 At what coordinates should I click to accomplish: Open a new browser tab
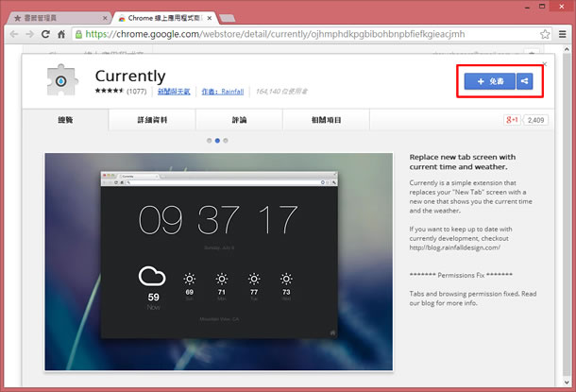[227, 18]
